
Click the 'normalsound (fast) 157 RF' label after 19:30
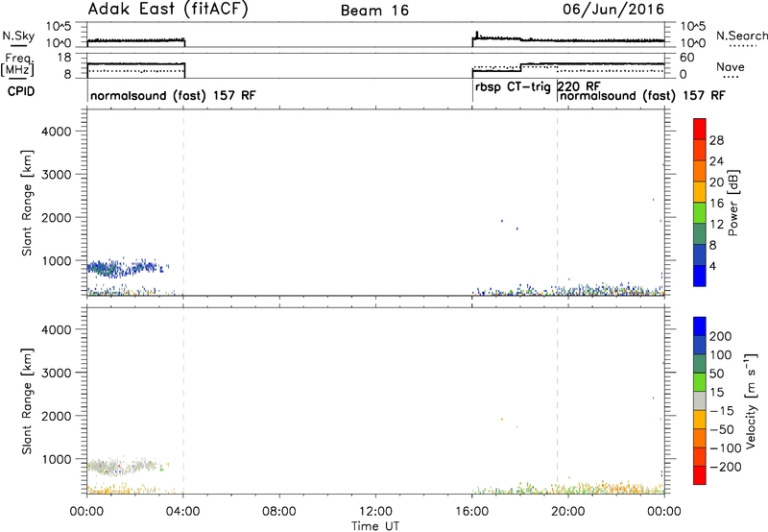click(x=642, y=96)
